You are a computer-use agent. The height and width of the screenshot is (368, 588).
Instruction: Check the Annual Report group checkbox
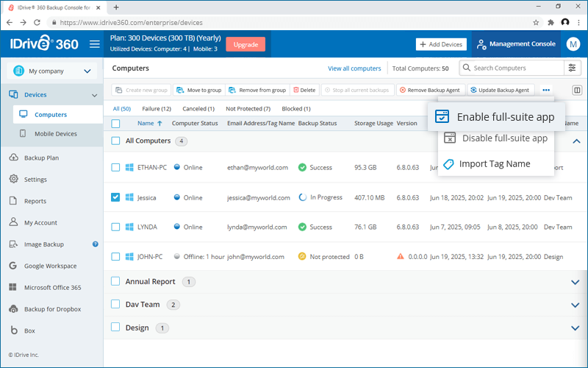pyautogui.click(x=115, y=281)
